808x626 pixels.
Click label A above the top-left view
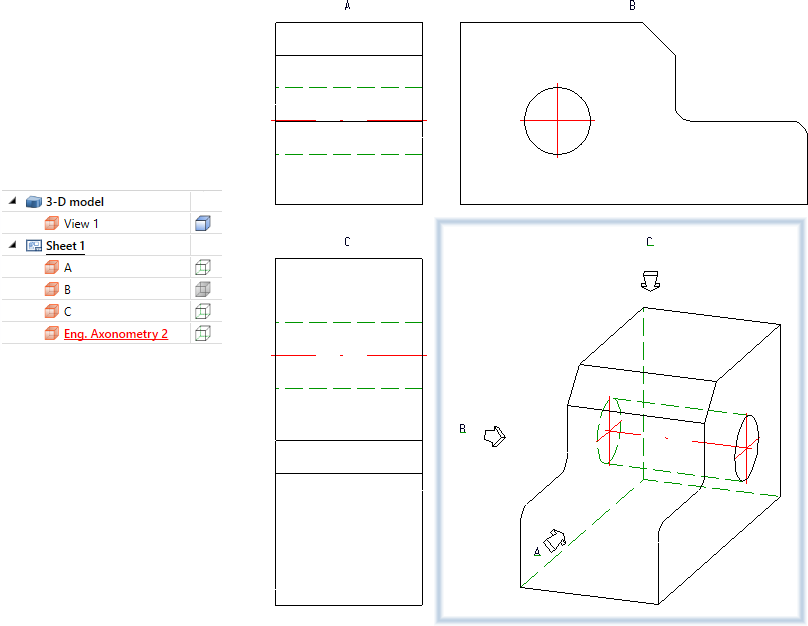click(x=347, y=6)
